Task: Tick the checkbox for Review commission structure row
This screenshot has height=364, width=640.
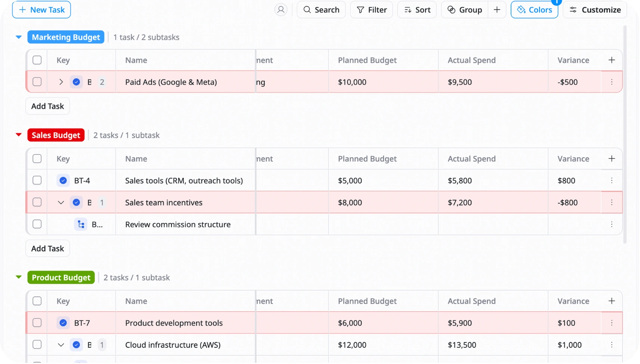Action: click(37, 224)
